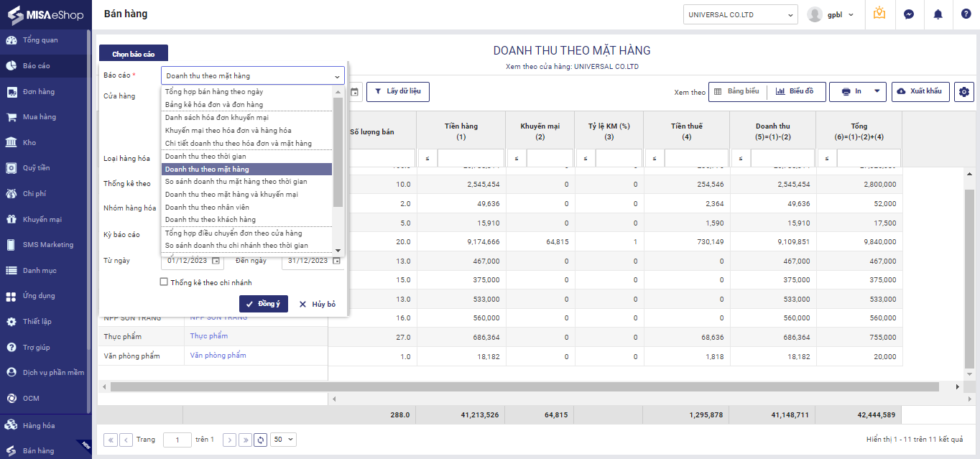Enable 'Thống kê theo chi nhánh' checkbox
980x459 pixels.
[x=164, y=282]
